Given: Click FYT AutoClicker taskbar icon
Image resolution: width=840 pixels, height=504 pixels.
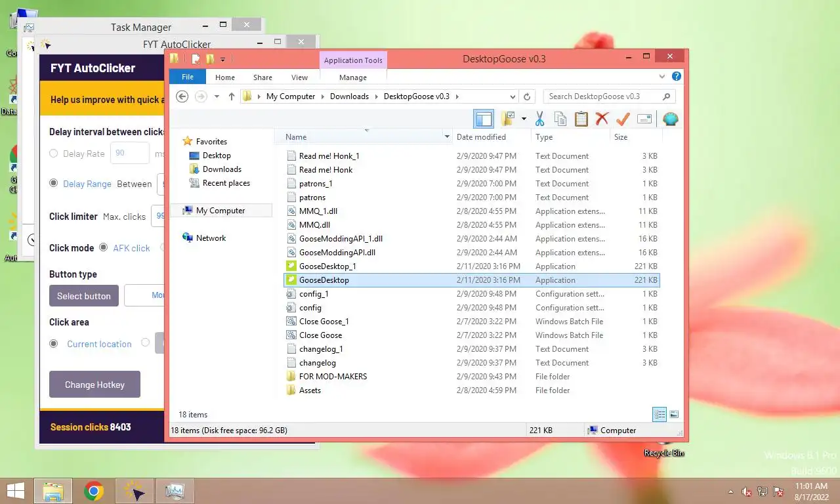Looking at the screenshot, I should click(135, 491).
